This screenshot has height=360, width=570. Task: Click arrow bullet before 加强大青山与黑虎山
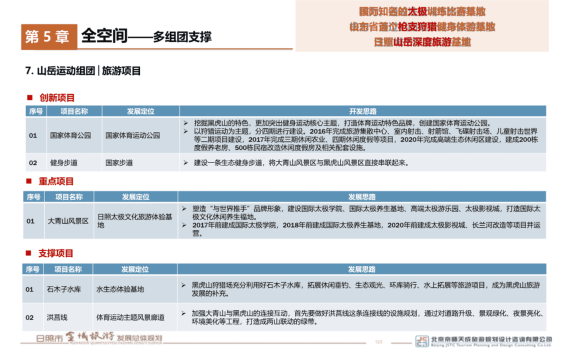point(184,313)
